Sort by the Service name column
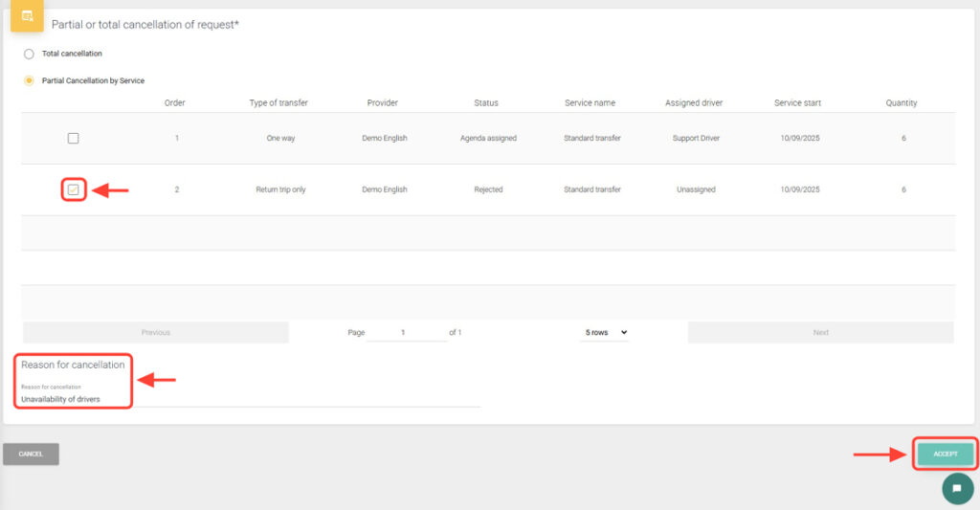 point(590,103)
